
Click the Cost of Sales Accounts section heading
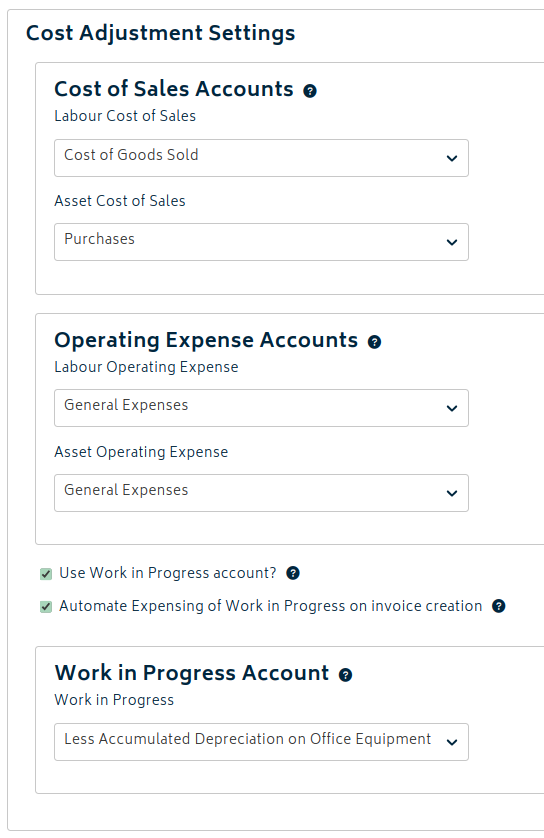coord(174,89)
